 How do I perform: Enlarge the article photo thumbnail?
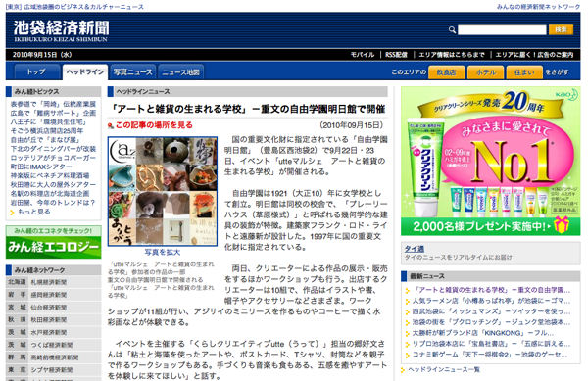click(x=163, y=191)
